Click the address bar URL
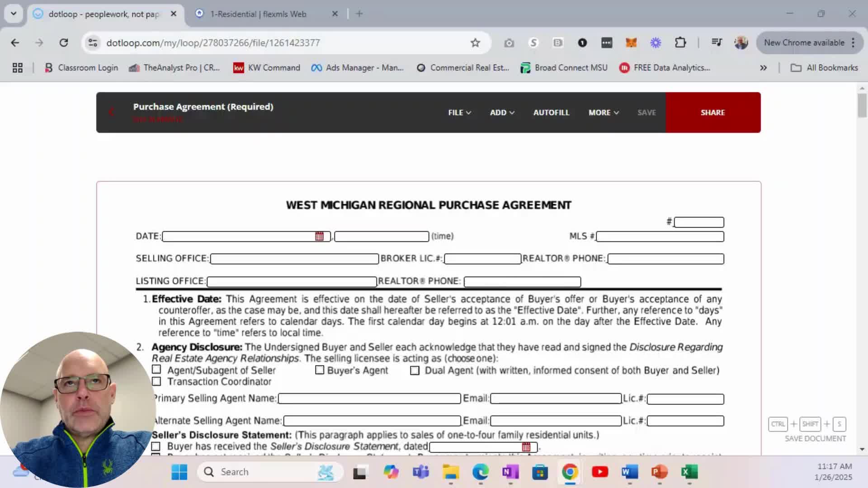Image resolution: width=868 pixels, height=488 pixels. [x=213, y=42]
